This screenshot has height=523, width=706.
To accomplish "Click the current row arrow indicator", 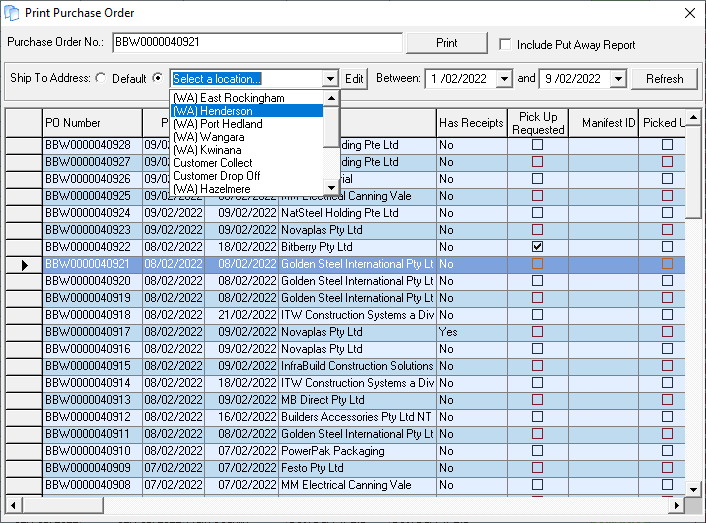I will (24, 265).
